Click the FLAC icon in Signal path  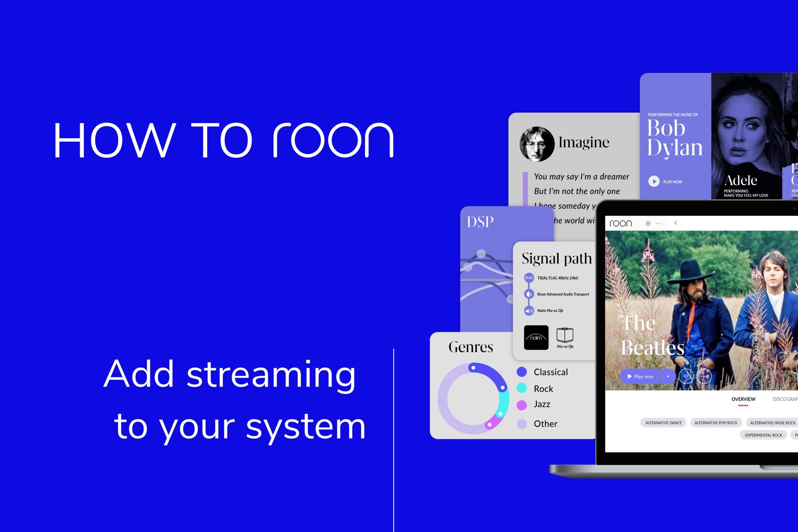tap(529, 278)
